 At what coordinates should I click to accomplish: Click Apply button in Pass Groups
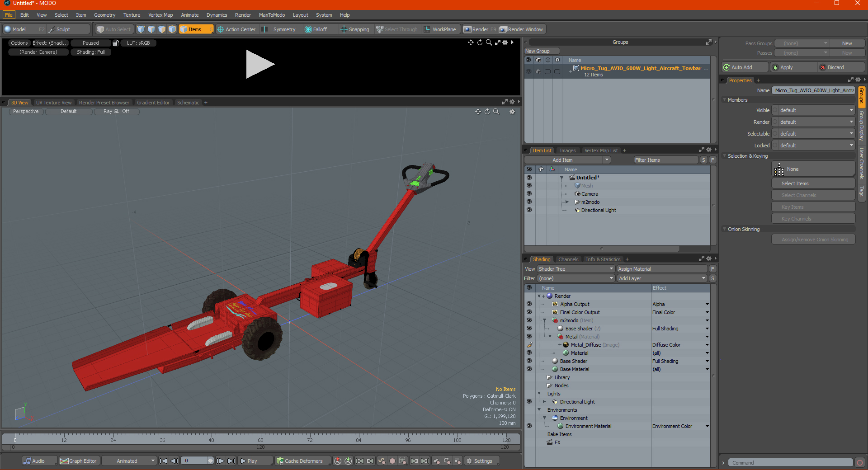793,67
